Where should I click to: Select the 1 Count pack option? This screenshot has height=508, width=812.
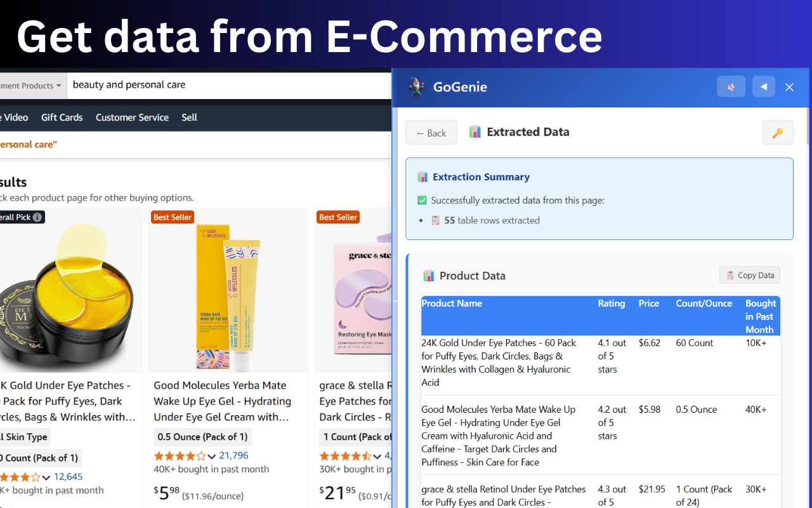(355, 437)
